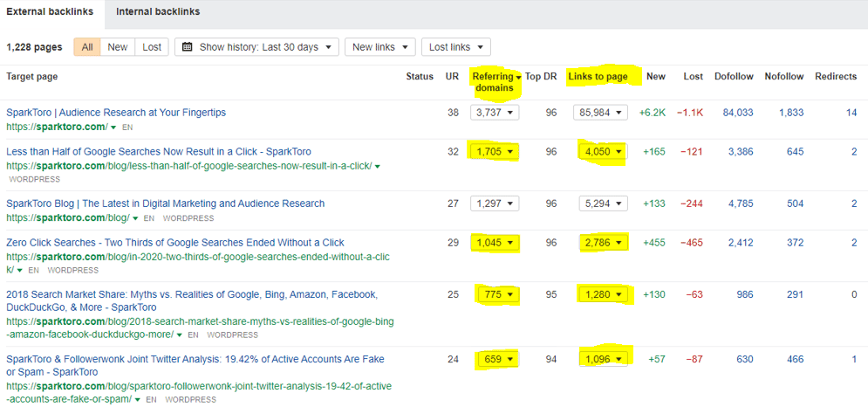Open Zero Click Searches article title link

pyautogui.click(x=175, y=242)
